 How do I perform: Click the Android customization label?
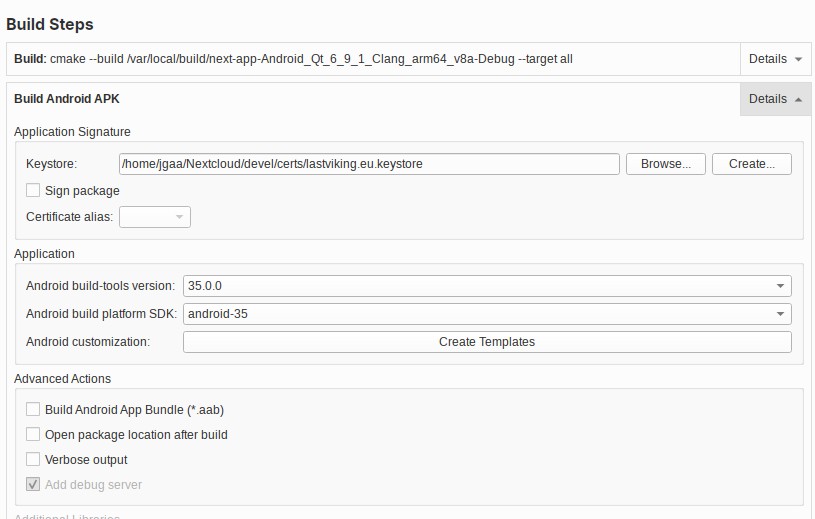click(x=88, y=342)
